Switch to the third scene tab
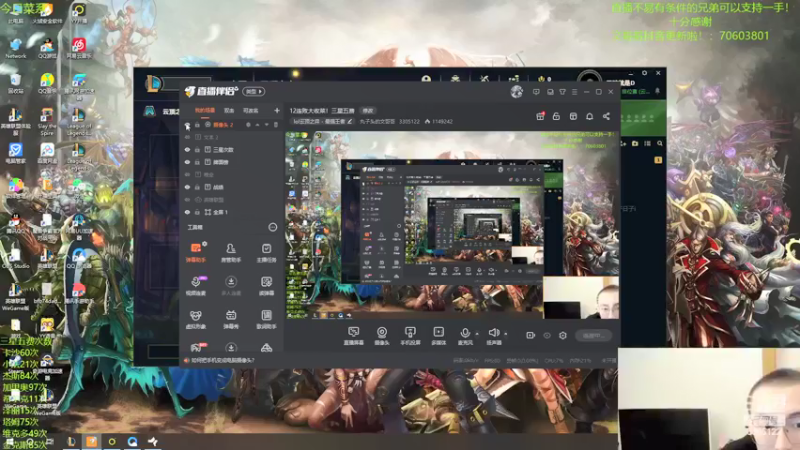Viewport: 800px width, 450px height. (x=250, y=110)
